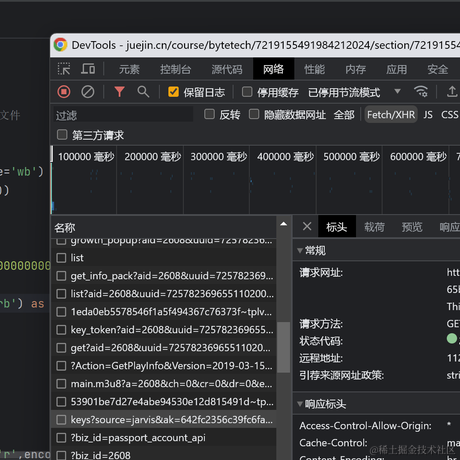Click Cache-Control header name
Image resolution: width=460 pixels, height=460 pixels.
333,443
